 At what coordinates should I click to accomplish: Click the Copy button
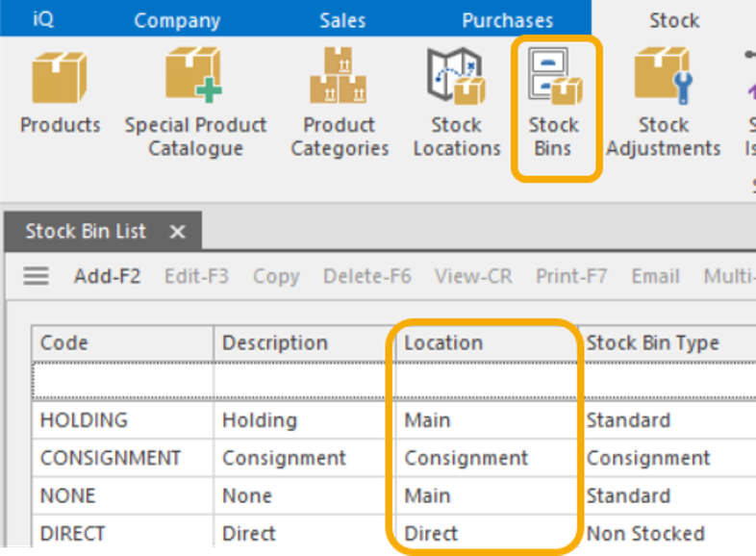point(276,277)
